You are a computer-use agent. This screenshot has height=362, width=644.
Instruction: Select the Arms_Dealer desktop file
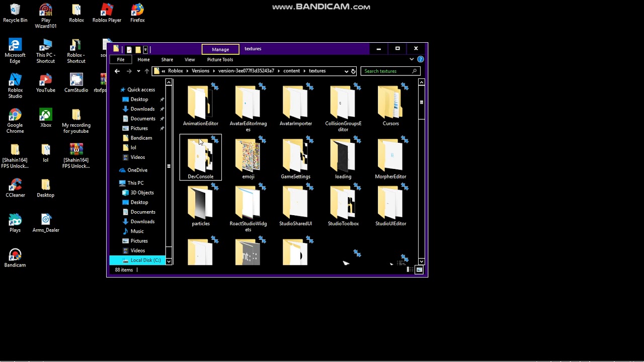point(46,223)
